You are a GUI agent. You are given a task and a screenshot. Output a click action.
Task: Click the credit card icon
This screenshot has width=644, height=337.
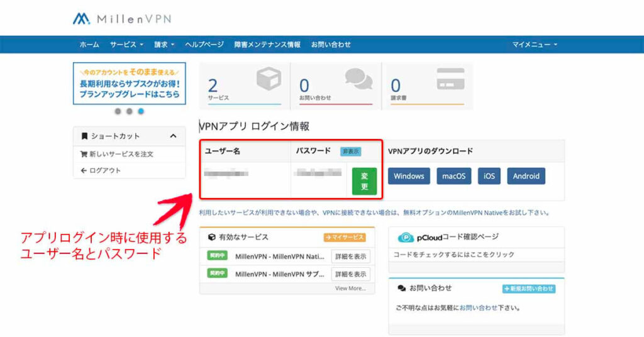click(x=450, y=79)
